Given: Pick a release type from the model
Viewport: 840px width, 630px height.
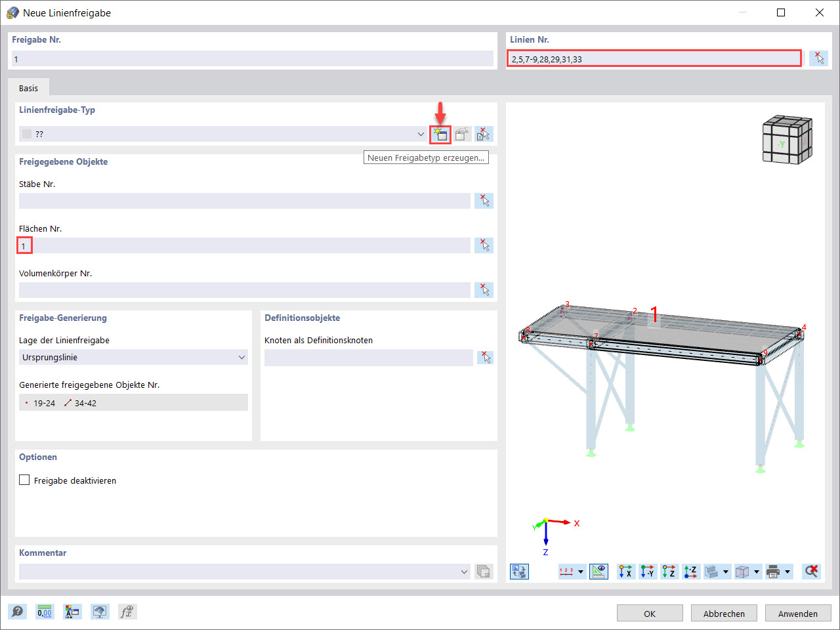Looking at the screenshot, I should click(484, 135).
